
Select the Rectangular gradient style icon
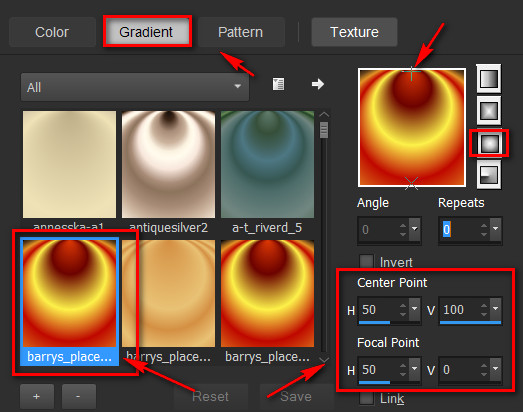(489, 111)
